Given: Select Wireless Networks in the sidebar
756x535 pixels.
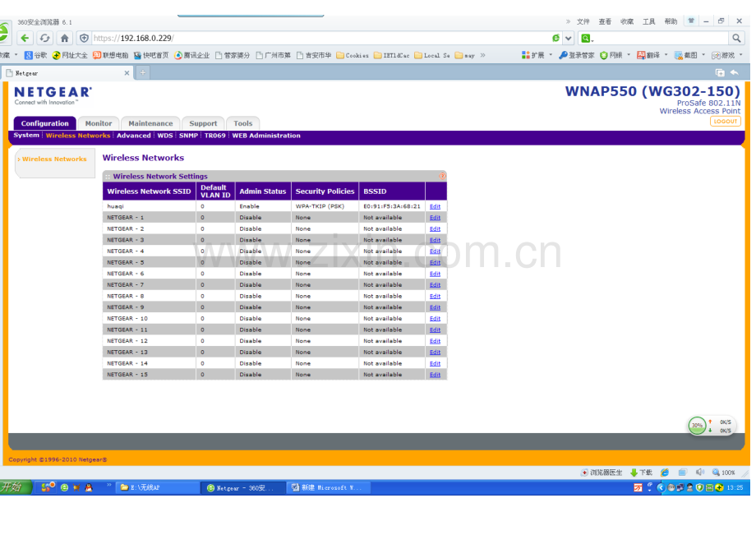Looking at the screenshot, I should (x=54, y=159).
